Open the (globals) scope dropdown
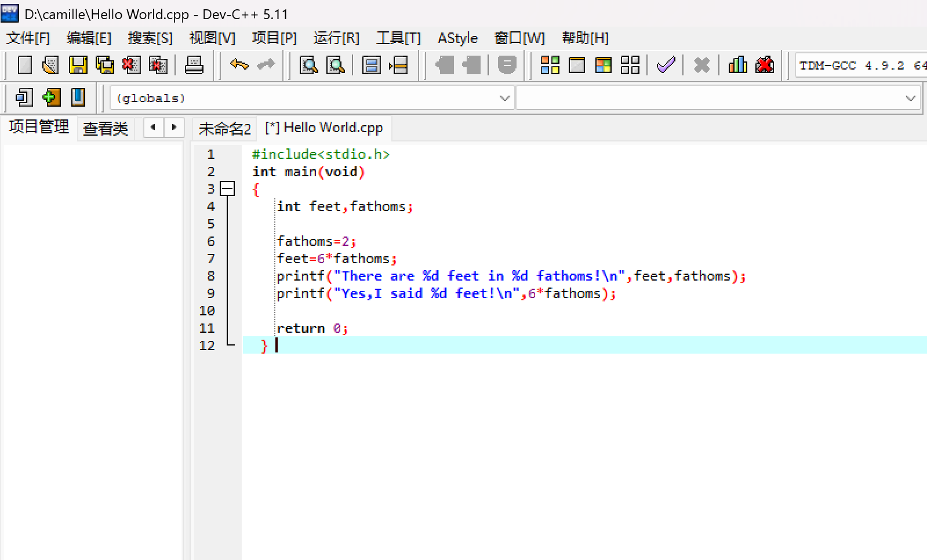The height and width of the screenshot is (560, 927). click(x=311, y=98)
